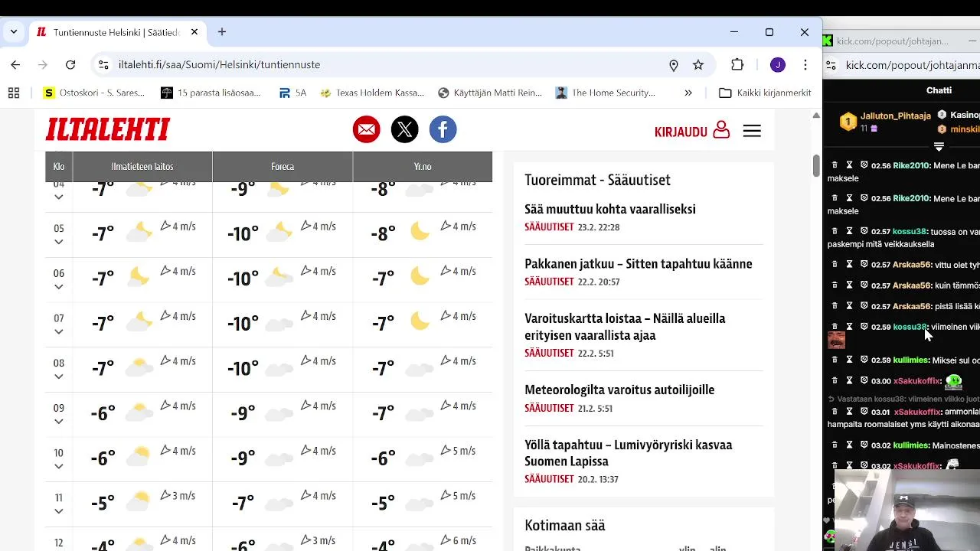Open article Meteorologilta varoitus autoilijoille
The image size is (980, 551).
point(619,390)
